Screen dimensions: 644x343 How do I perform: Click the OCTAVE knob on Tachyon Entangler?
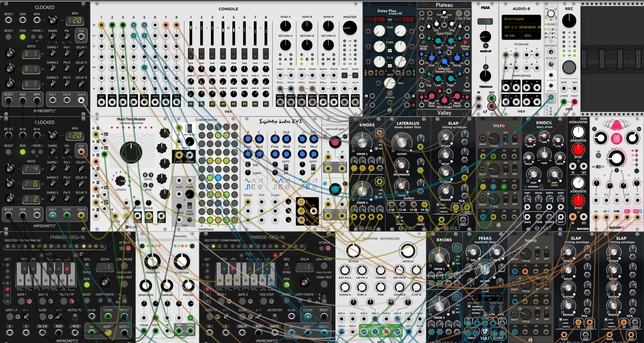pos(353,251)
